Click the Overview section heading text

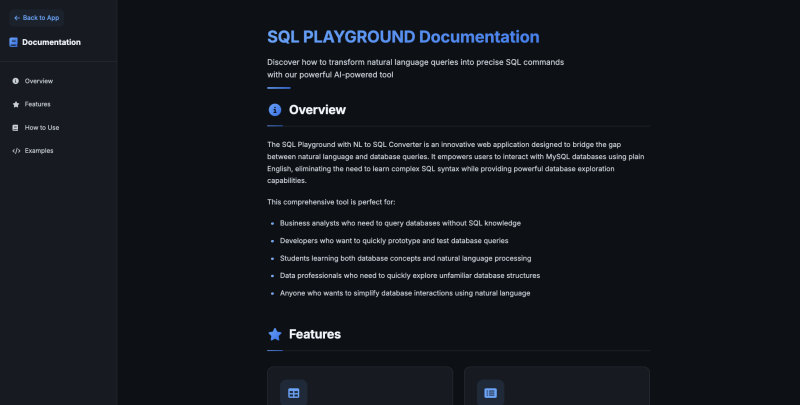point(317,110)
